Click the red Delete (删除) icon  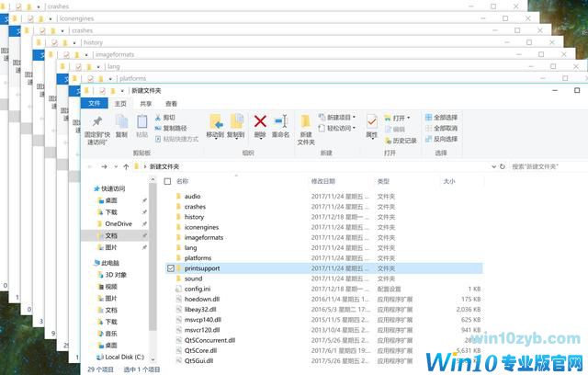pos(260,121)
